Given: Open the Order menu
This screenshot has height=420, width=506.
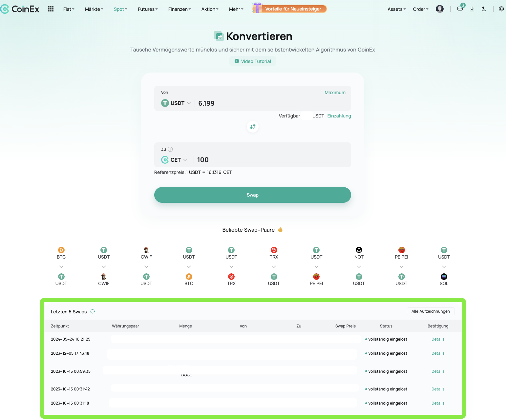Looking at the screenshot, I should point(421,9).
